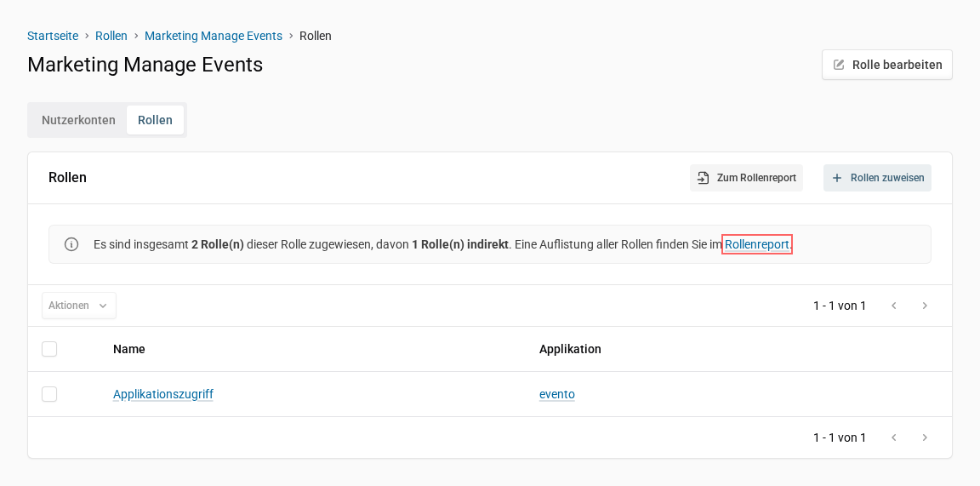The height and width of the screenshot is (486, 980).
Task: Click the Rollen card heading
Action: click(67, 178)
